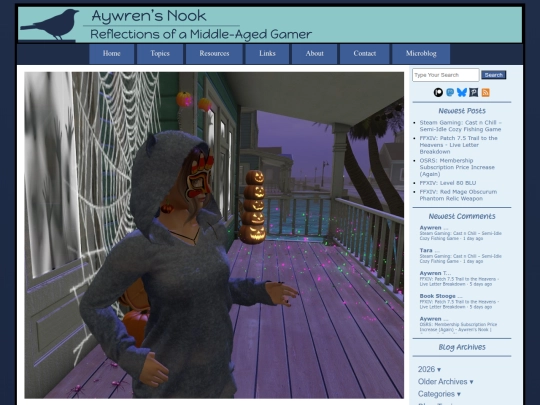Open the Cast n Chill fishing game post
Viewport: 540px width, 405px height.
(461, 126)
